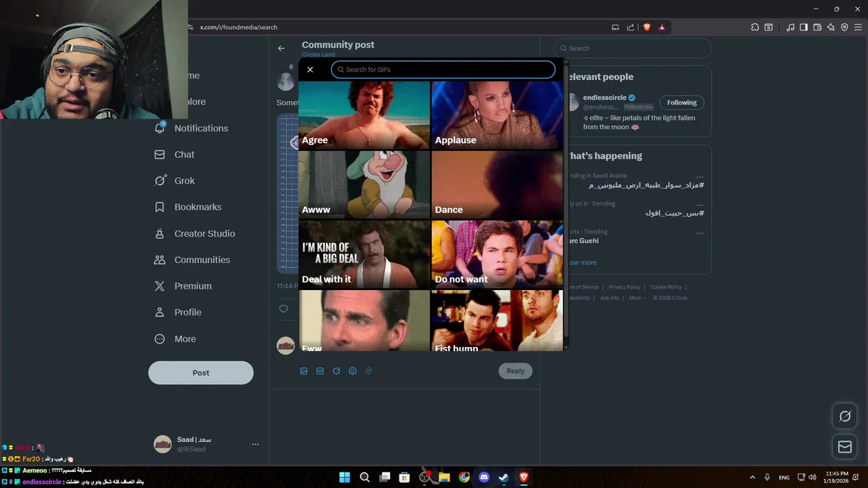The image size is (868, 488).
Task: Open the volume control in system tray
Action: point(812,477)
